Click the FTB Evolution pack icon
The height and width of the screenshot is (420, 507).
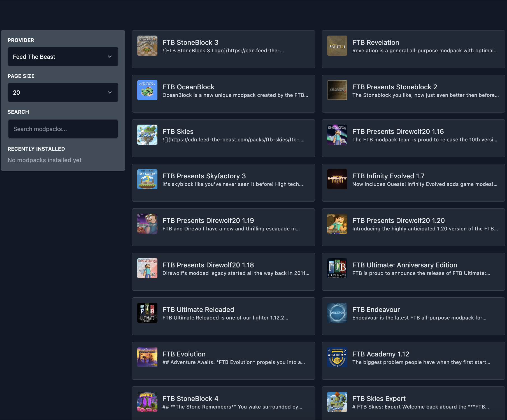pyautogui.click(x=147, y=357)
